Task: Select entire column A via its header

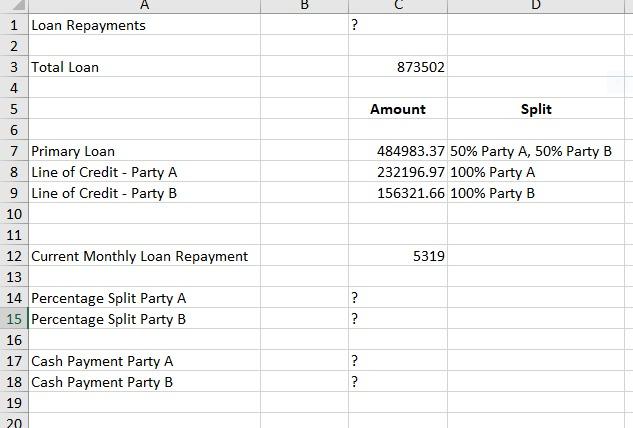Action: tap(145, 6)
